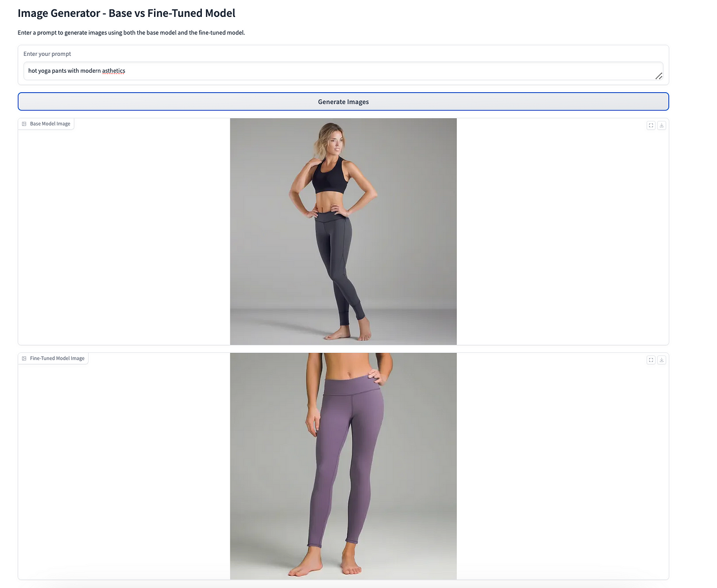Screen dimensions: 717x588
Task: Open fullscreen view for Base Model Image
Action: tap(651, 125)
